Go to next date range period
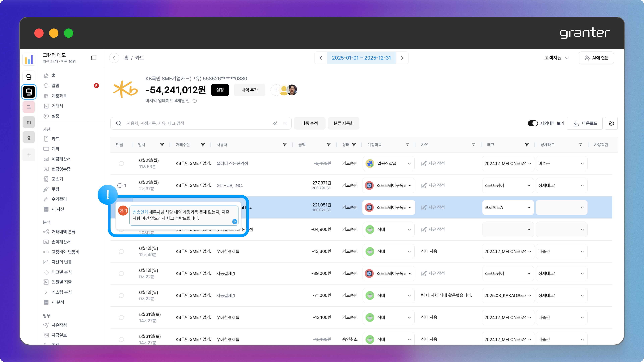Viewport: 644px width, 362px height. pyautogui.click(x=402, y=58)
